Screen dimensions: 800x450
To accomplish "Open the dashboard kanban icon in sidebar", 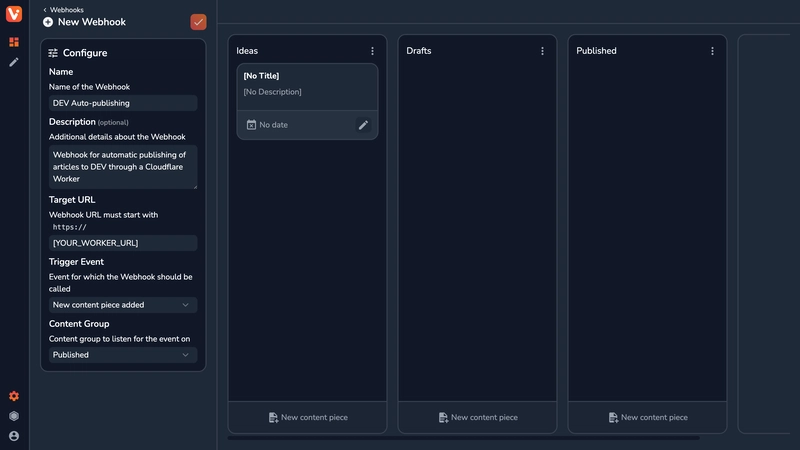I will click(x=14, y=42).
